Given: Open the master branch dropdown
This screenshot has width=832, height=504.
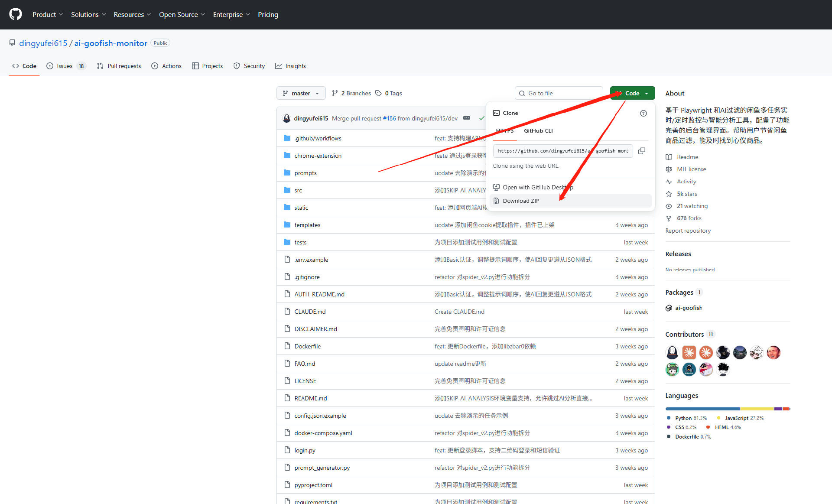Looking at the screenshot, I should click(301, 93).
